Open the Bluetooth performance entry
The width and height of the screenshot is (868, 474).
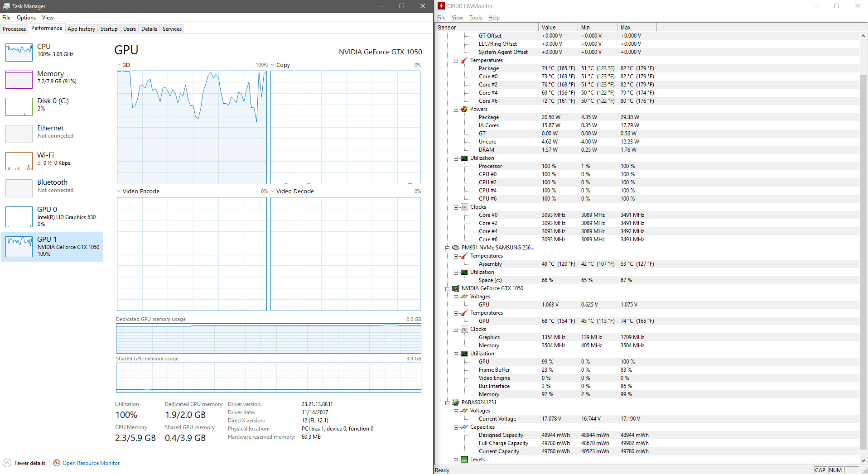[52, 188]
